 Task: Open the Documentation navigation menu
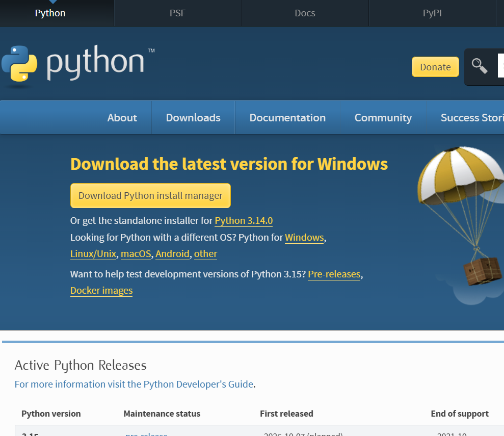(287, 118)
